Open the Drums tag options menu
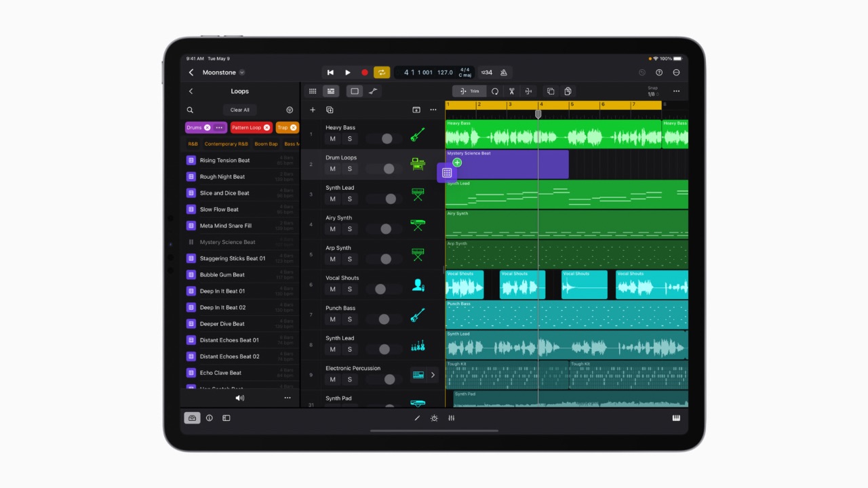 220,127
